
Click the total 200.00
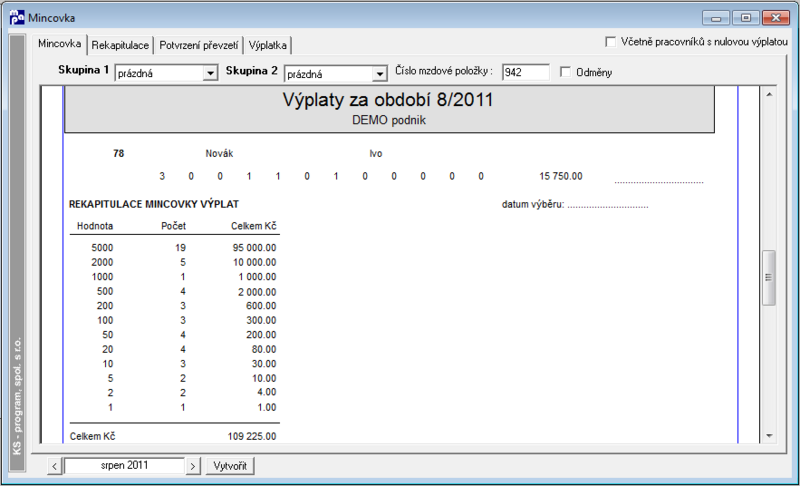pyautogui.click(x=261, y=335)
